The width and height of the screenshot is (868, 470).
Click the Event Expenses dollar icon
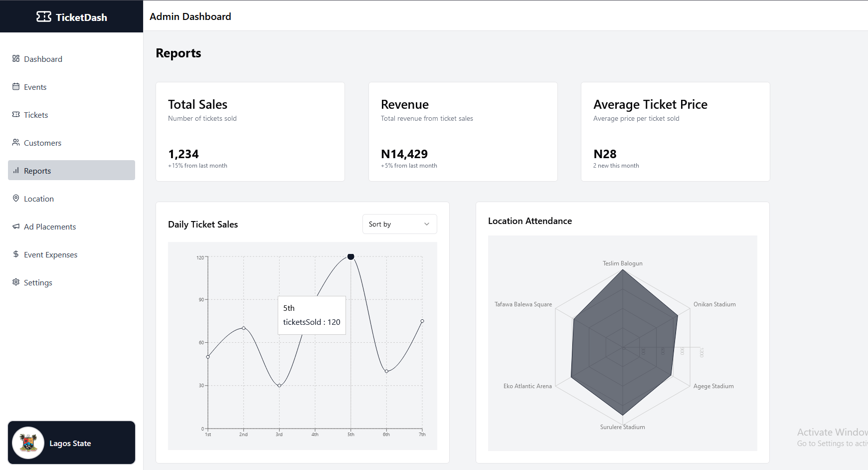[x=16, y=254]
